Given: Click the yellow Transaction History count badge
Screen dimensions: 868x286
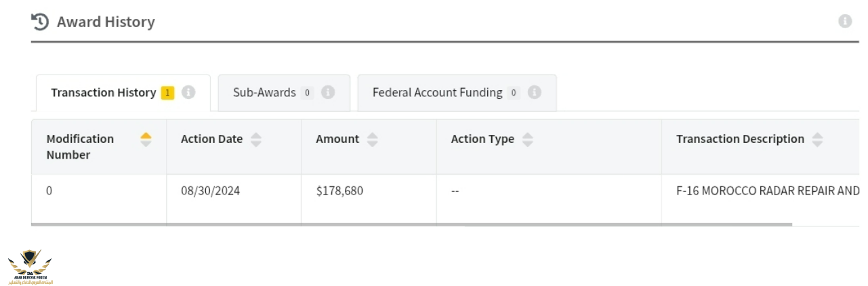Looking at the screenshot, I should 167,93.
